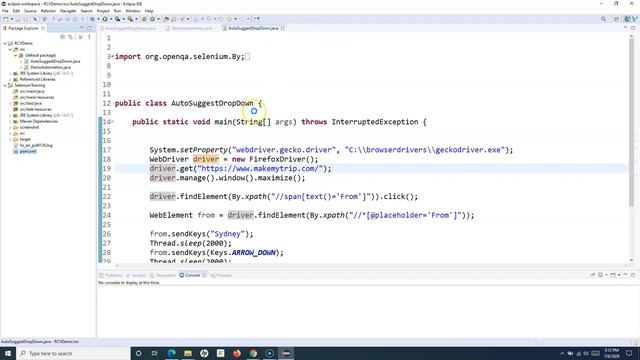Open the Debug dropdown arrow beside bug icon
The width and height of the screenshot is (640, 360).
98,19
